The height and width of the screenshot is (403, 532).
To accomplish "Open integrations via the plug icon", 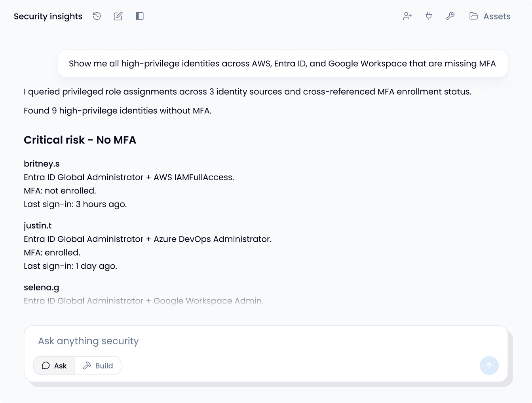I will pyautogui.click(x=429, y=16).
